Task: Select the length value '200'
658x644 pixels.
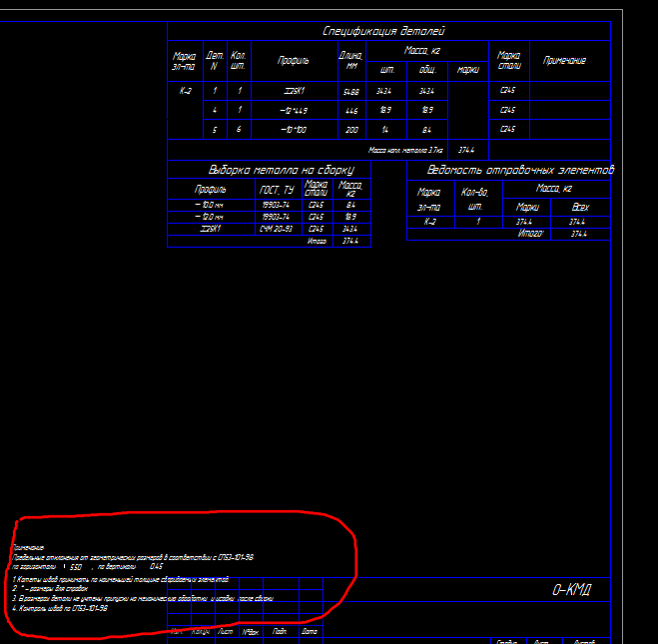Action: 351,130
